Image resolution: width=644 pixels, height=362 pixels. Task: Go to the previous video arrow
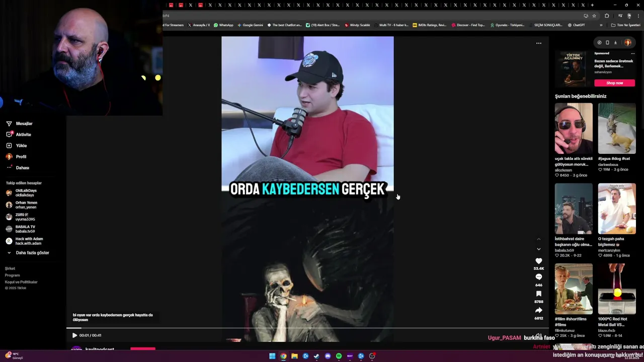[539, 239]
